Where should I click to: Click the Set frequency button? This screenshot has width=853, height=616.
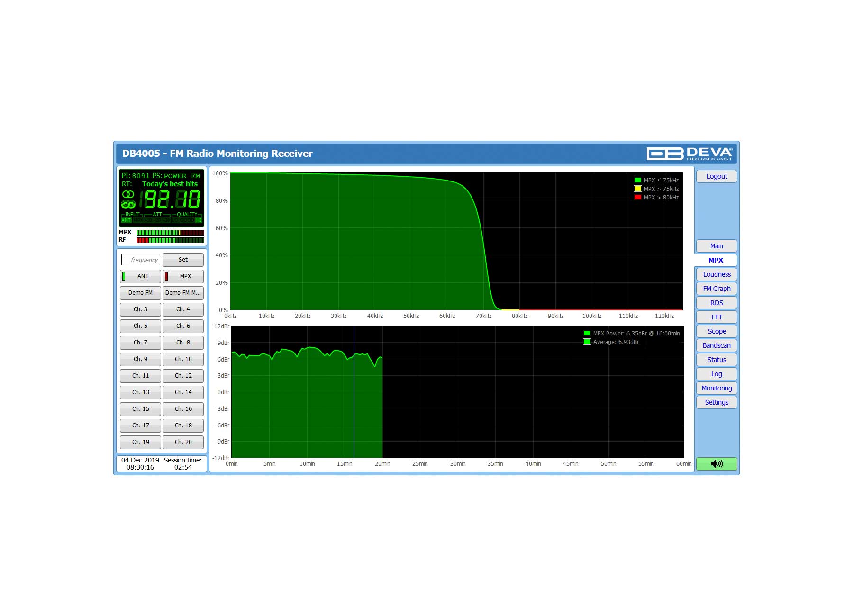[183, 260]
